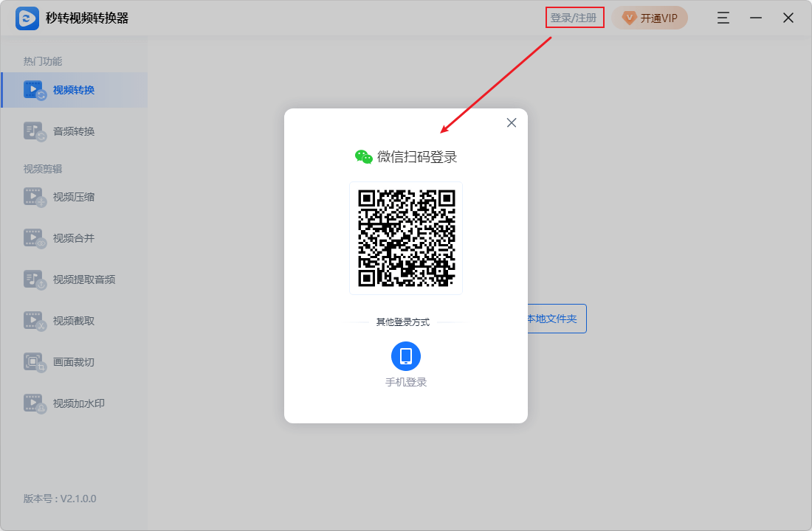Open 视频压缩 from the sidebar
This screenshot has width=812, height=531.
pos(75,197)
